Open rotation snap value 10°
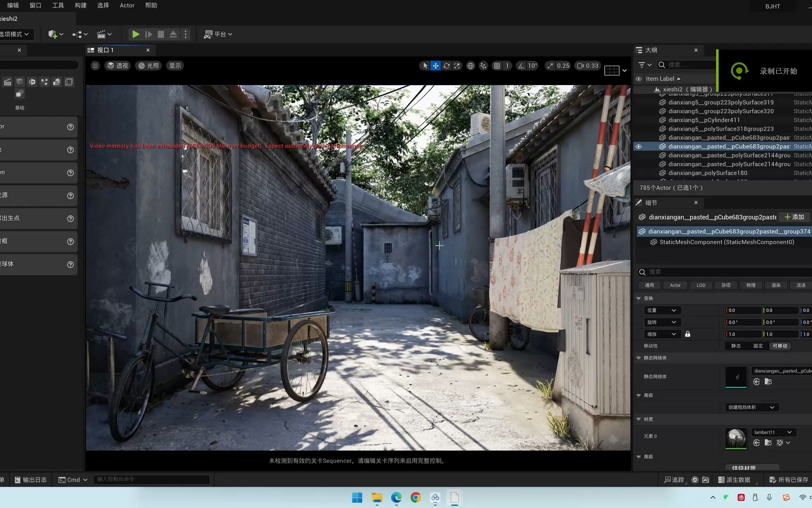 pos(532,66)
